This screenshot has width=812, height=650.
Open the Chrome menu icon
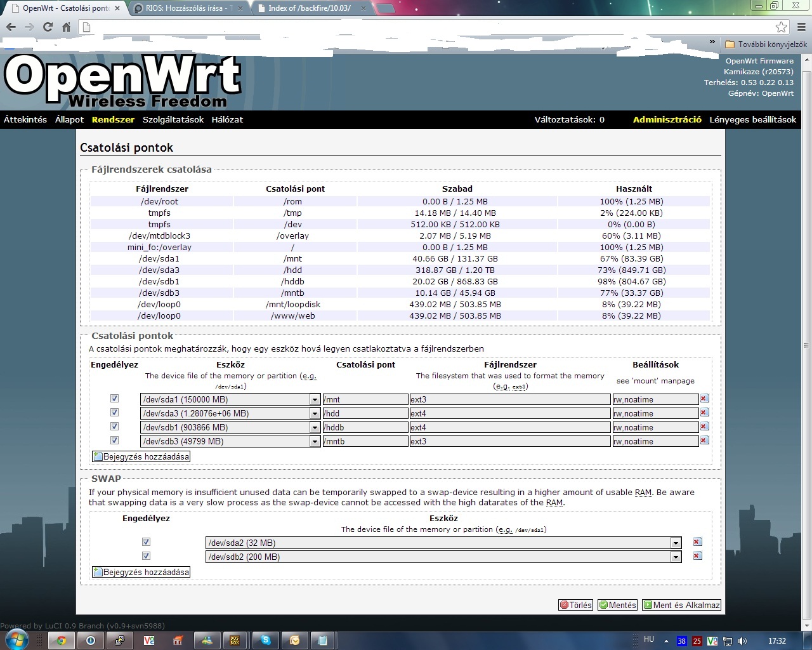point(801,27)
